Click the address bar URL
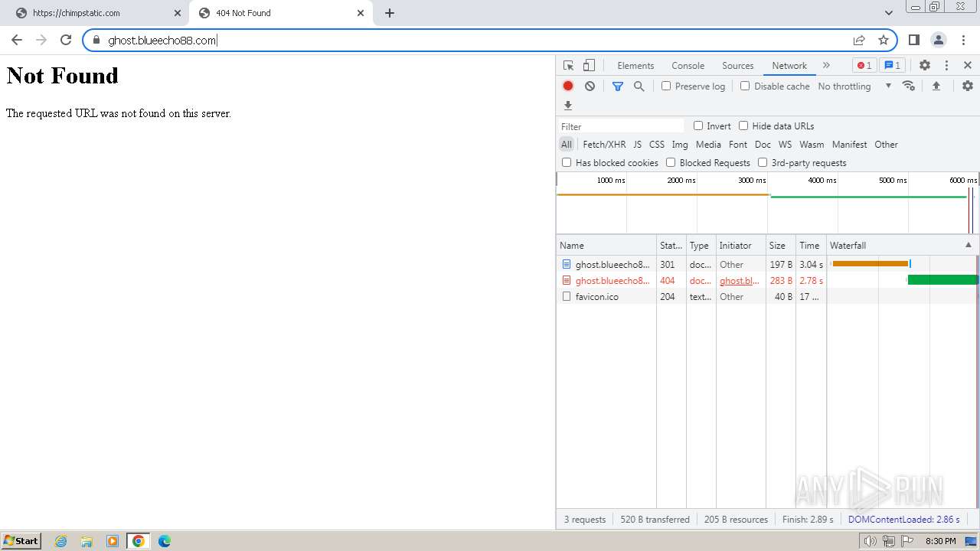Image resolution: width=980 pixels, height=551 pixels. [162, 41]
